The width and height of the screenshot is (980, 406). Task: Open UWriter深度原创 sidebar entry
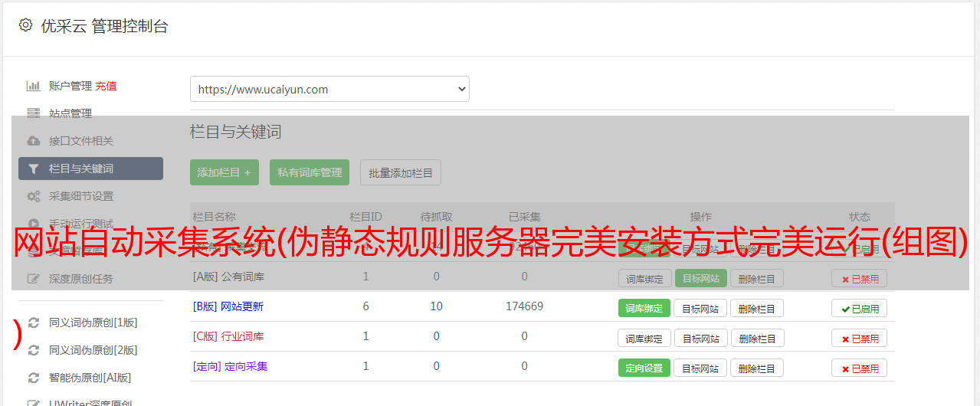90,402
